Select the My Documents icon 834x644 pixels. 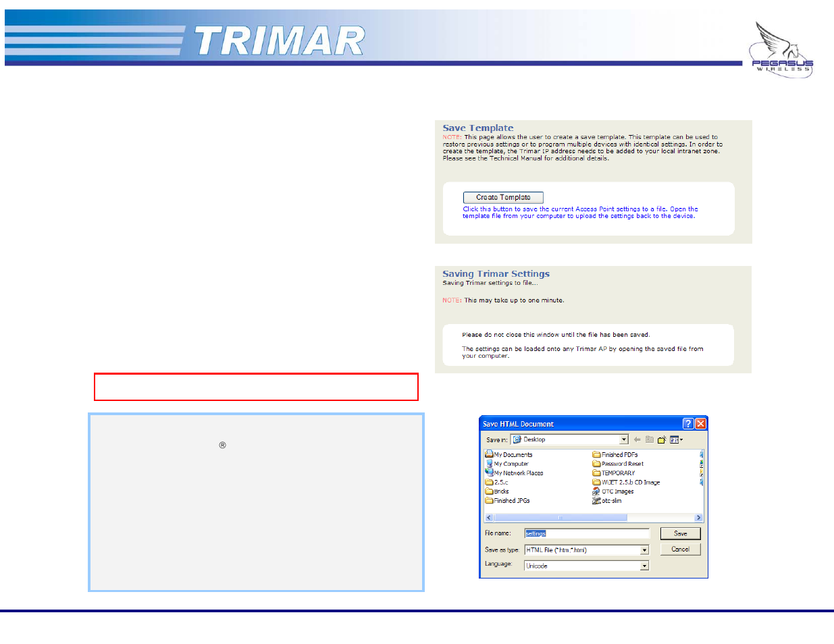pos(489,454)
